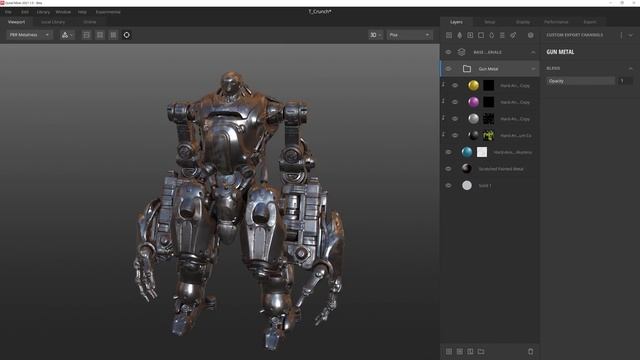Hide the Solid 1 layer
The image size is (640, 360).
[449, 185]
